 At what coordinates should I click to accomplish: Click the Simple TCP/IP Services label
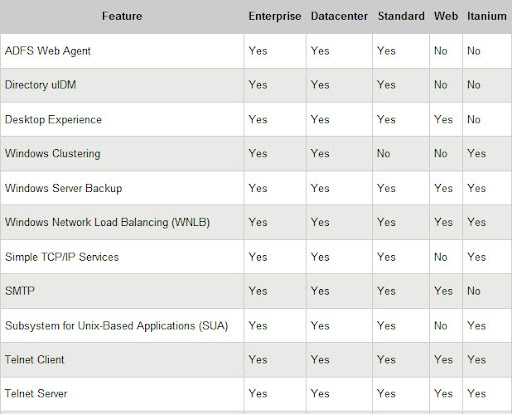click(x=62, y=257)
